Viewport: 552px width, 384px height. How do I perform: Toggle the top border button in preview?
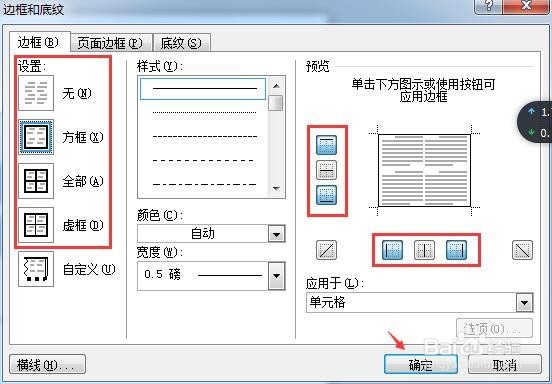coord(326,145)
